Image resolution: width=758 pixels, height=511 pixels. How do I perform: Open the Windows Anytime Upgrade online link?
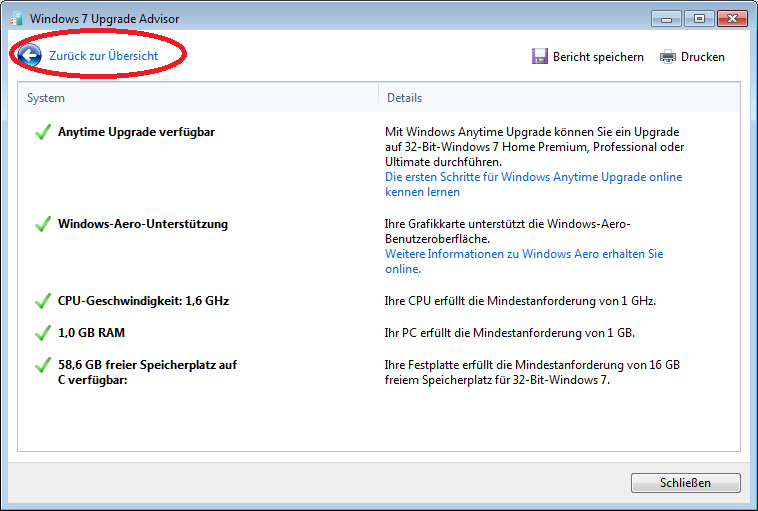pyautogui.click(x=533, y=184)
